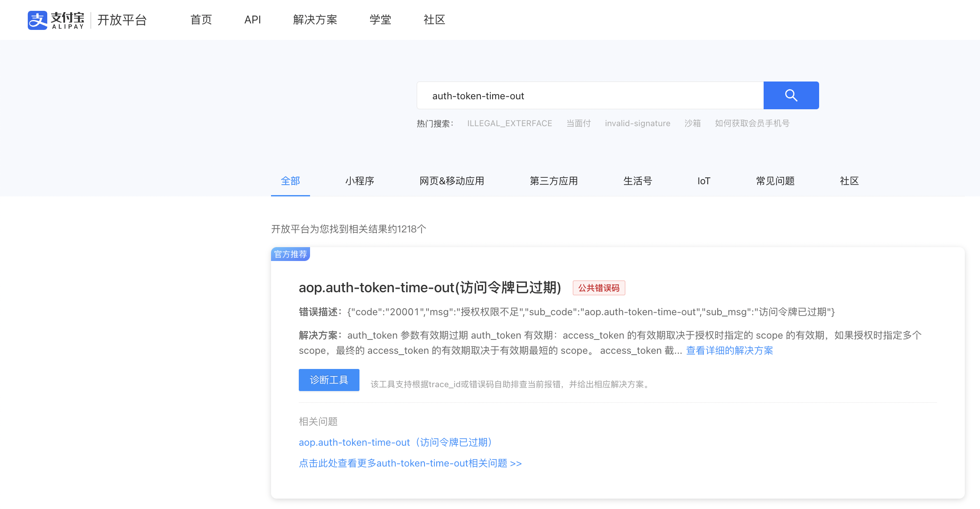Screen dimensions: 980x509
Task: Click the 公共错误码 red tag
Action: (599, 288)
